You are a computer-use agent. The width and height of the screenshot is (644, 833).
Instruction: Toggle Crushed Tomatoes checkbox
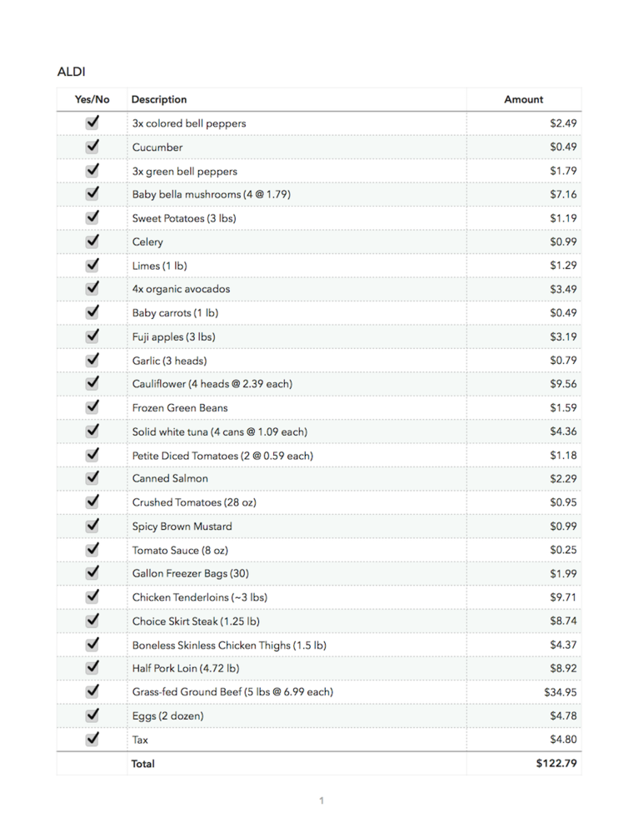coord(92,501)
